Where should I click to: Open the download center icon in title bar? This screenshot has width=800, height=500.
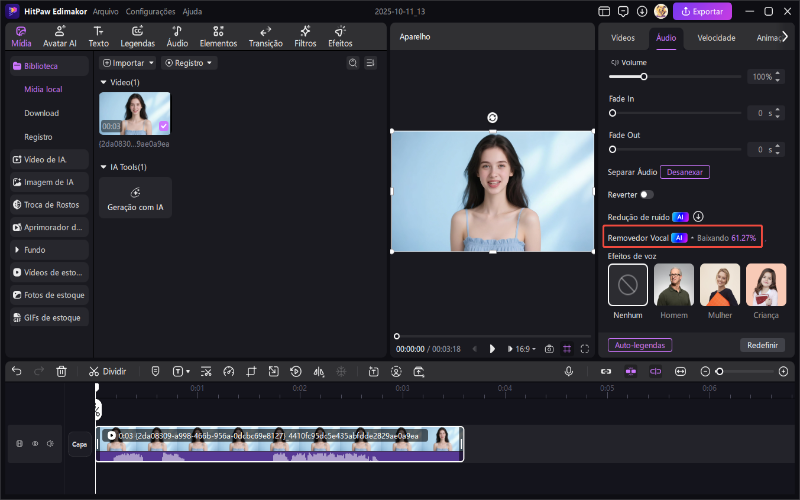pos(642,11)
